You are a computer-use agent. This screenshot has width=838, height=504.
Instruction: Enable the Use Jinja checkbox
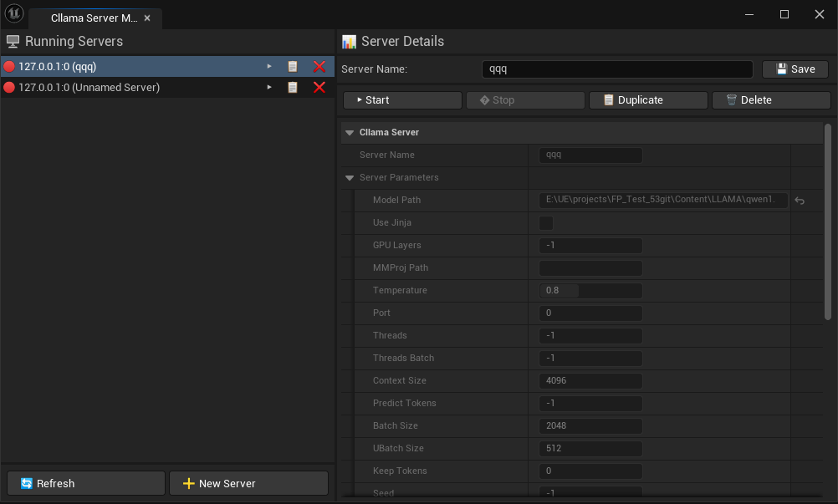pos(545,222)
